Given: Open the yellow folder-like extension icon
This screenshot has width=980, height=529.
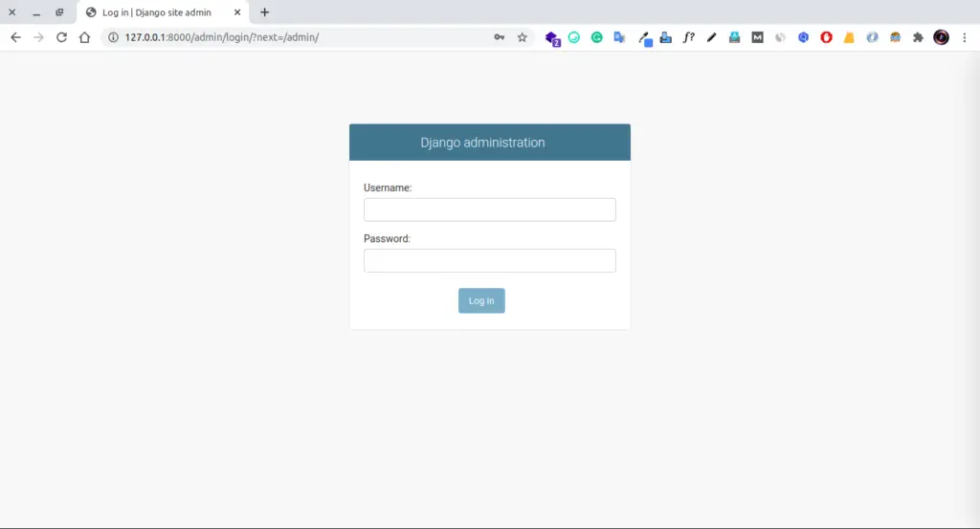Looking at the screenshot, I should click(x=849, y=37).
